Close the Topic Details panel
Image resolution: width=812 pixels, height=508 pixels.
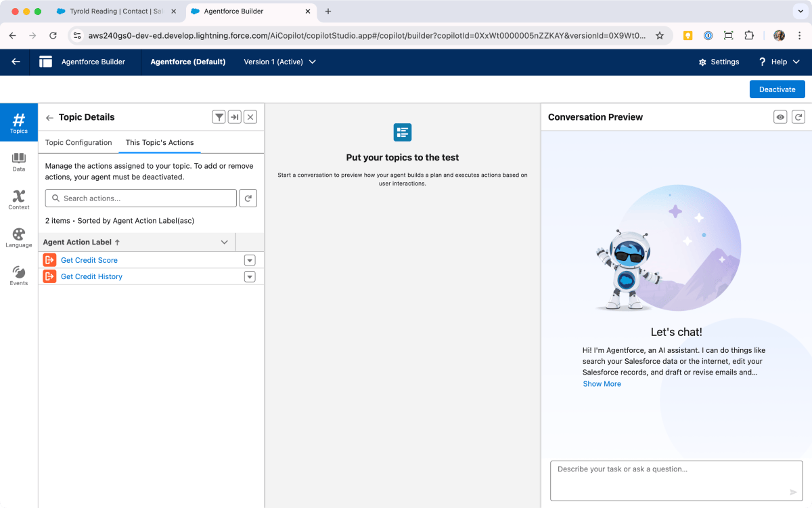[250, 117]
